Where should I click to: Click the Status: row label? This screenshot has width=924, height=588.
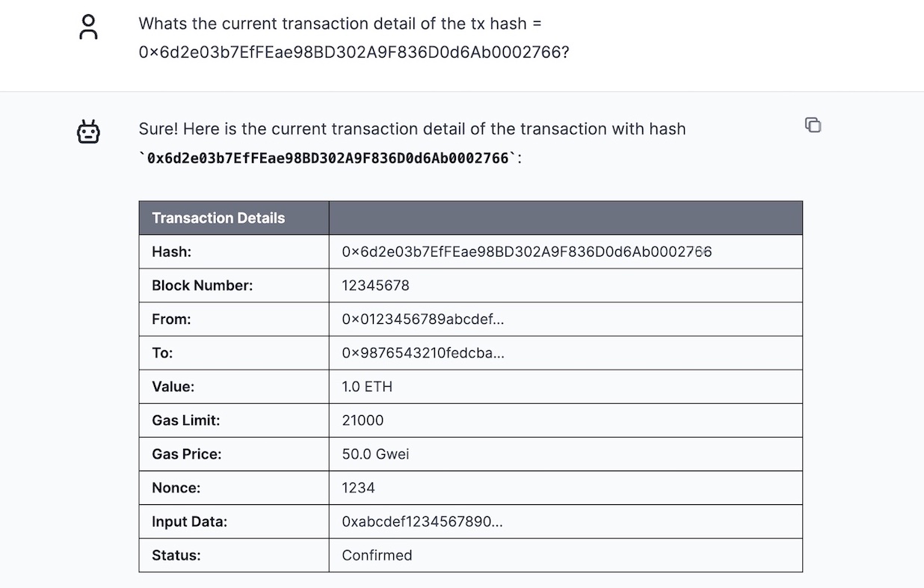tap(176, 555)
